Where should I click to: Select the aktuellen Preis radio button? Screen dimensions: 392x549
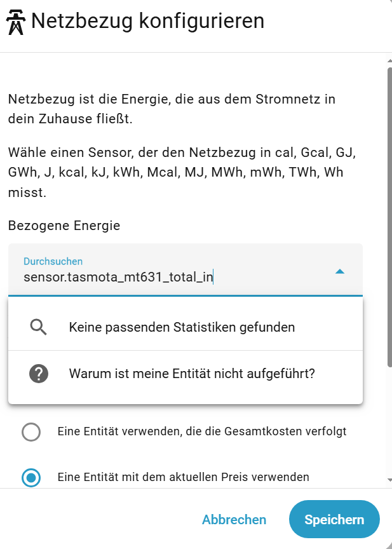[x=31, y=477]
